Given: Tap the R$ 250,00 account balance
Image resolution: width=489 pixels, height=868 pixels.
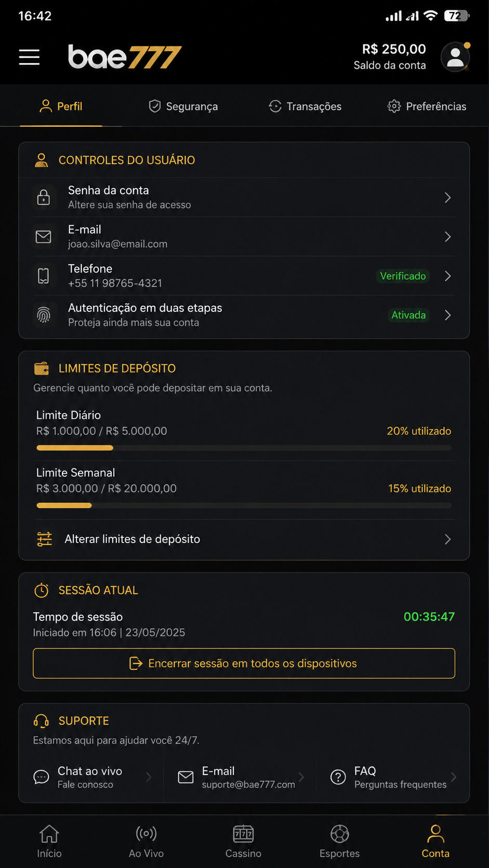Looking at the screenshot, I should click(x=393, y=49).
